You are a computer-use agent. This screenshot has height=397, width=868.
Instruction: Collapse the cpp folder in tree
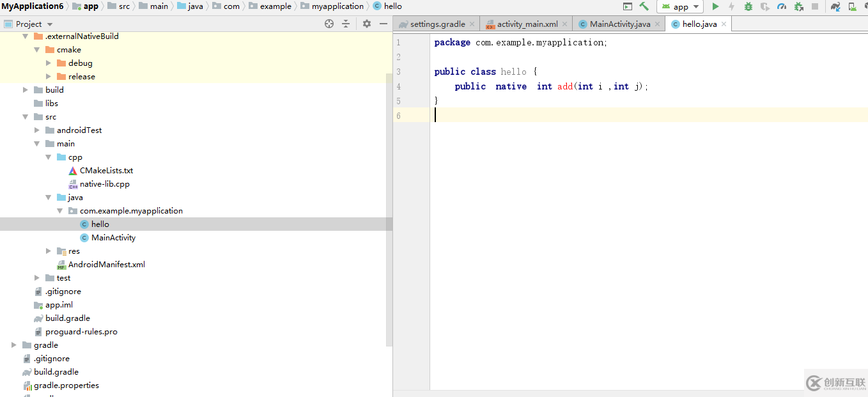49,157
